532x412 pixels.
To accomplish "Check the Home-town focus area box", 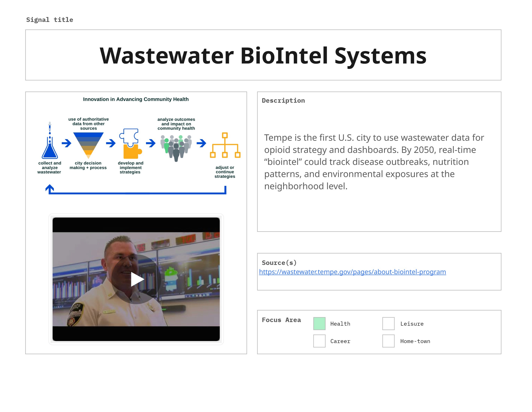I will (388, 341).
